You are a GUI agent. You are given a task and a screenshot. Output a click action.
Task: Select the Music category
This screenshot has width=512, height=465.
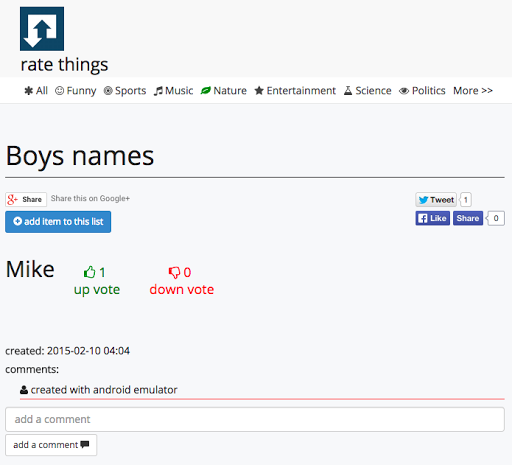[173, 91]
